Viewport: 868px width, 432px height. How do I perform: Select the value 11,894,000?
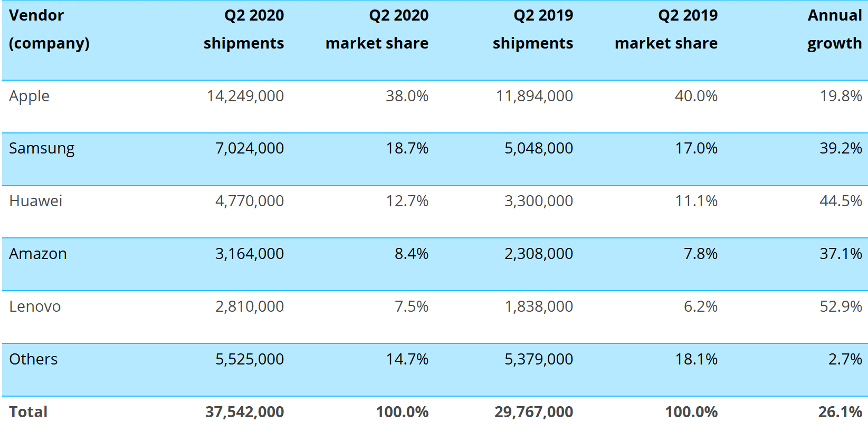click(535, 96)
